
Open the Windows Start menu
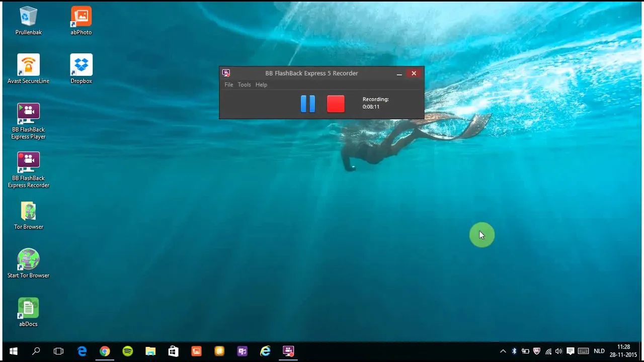[x=14, y=351]
